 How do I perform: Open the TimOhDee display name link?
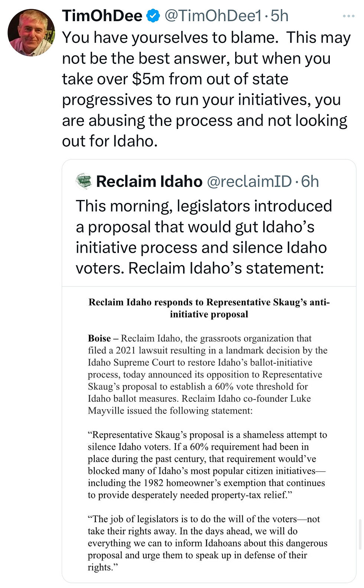click(x=102, y=16)
